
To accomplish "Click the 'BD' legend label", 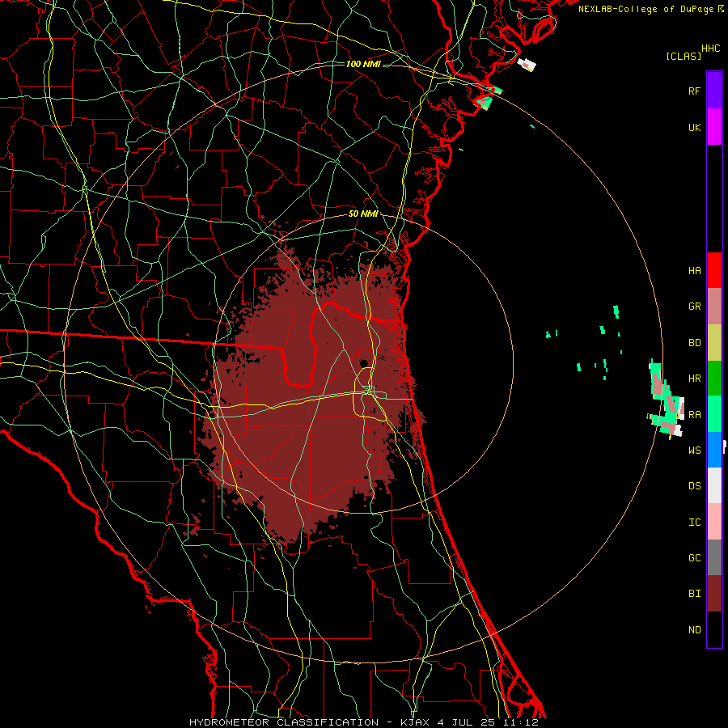I will [694, 343].
